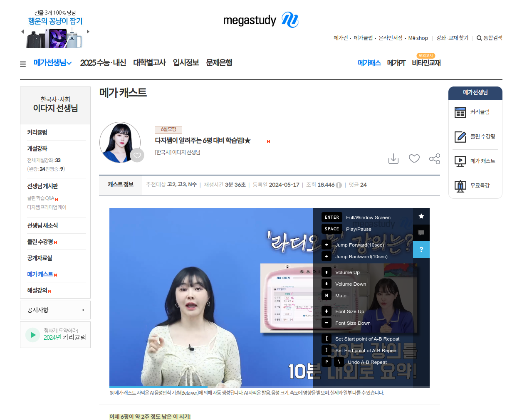Show next promotional banner with right arrow
The width and height of the screenshot is (522, 420).
tap(88, 32)
